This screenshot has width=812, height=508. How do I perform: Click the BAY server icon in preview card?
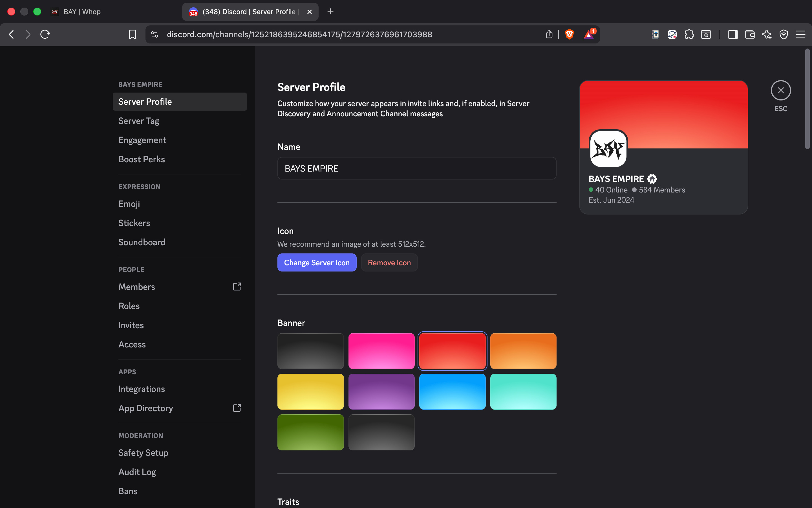point(608,148)
